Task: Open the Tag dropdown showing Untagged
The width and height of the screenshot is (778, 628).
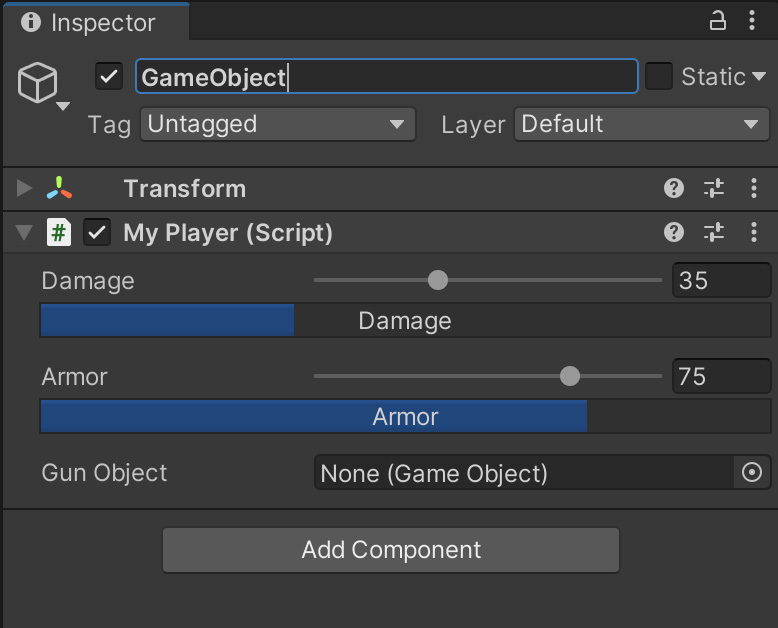Action: [278, 124]
